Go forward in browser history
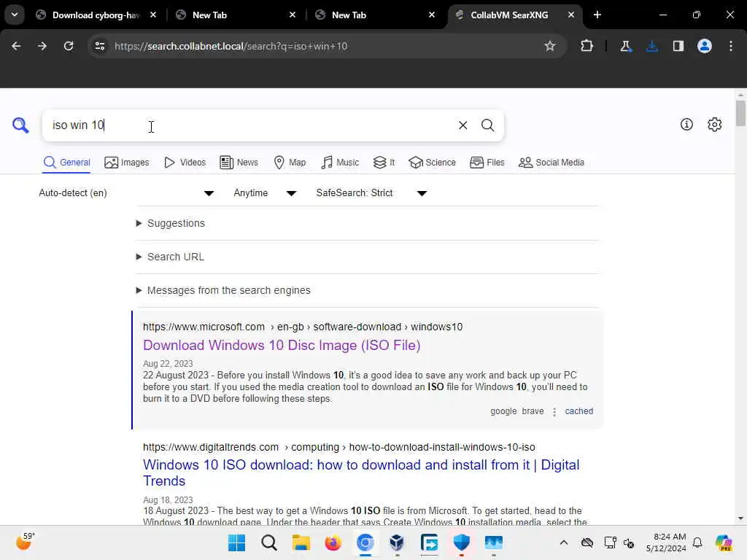 tap(42, 46)
